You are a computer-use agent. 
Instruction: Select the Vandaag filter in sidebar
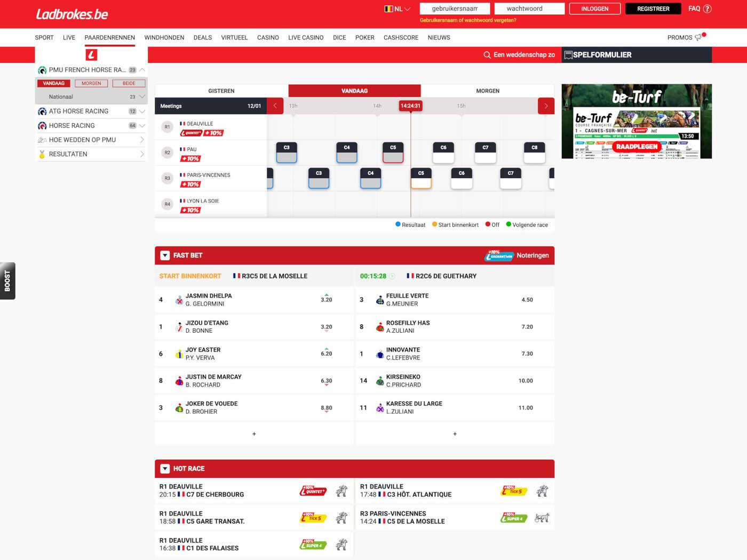click(x=54, y=83)
